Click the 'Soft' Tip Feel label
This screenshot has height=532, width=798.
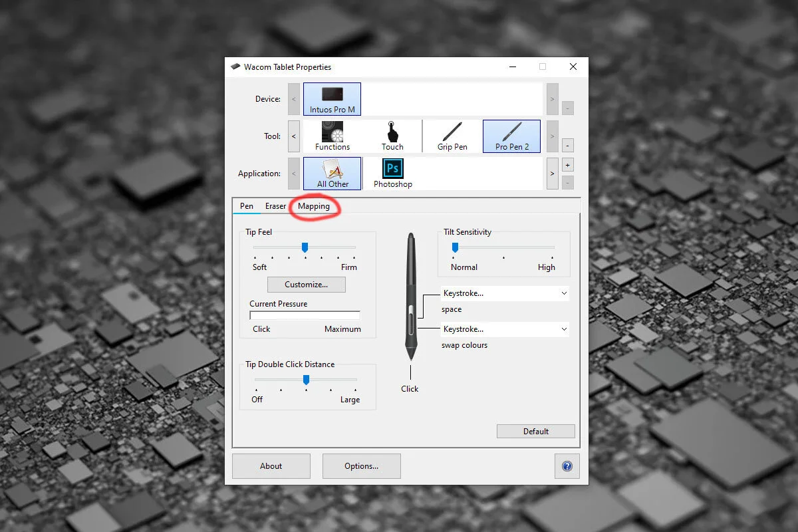[259, 267]
